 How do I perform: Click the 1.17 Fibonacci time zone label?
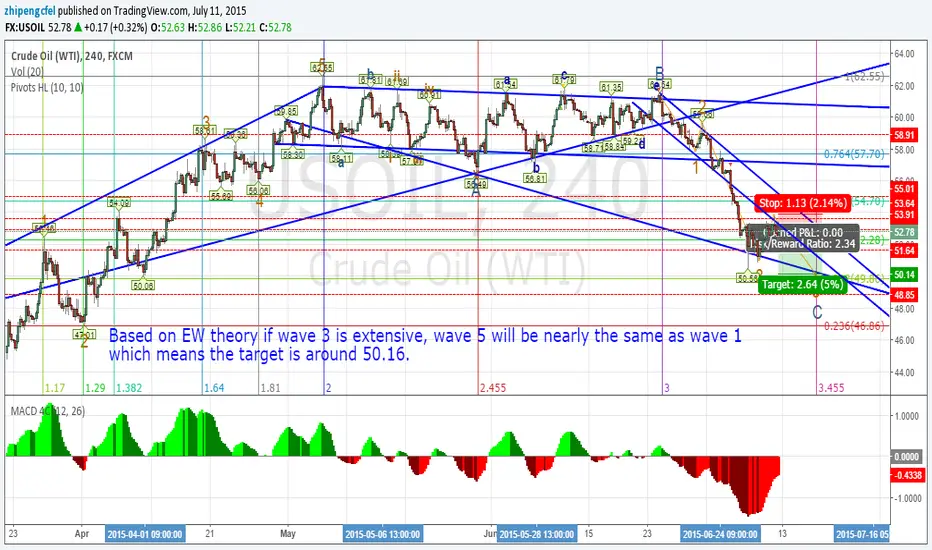point(55,388)
